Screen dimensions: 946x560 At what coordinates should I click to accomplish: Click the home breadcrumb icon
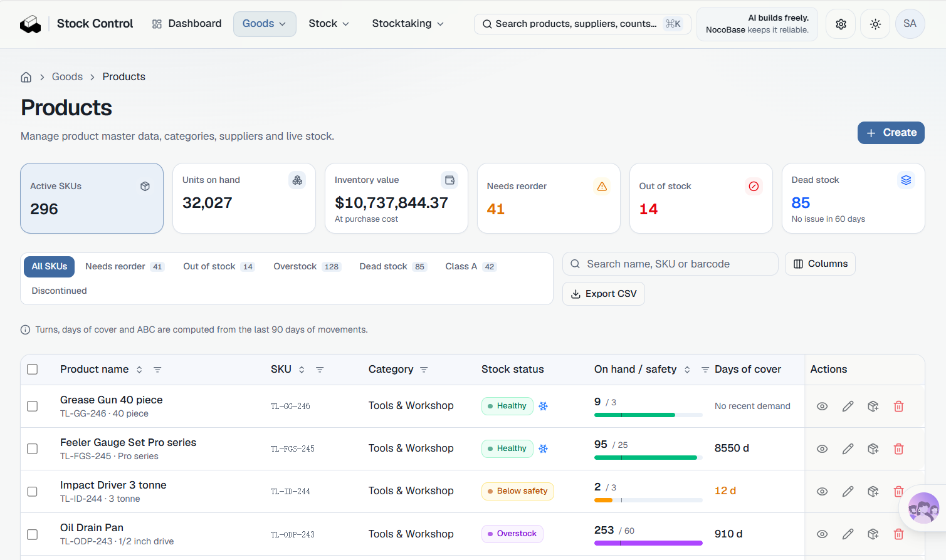26,77
